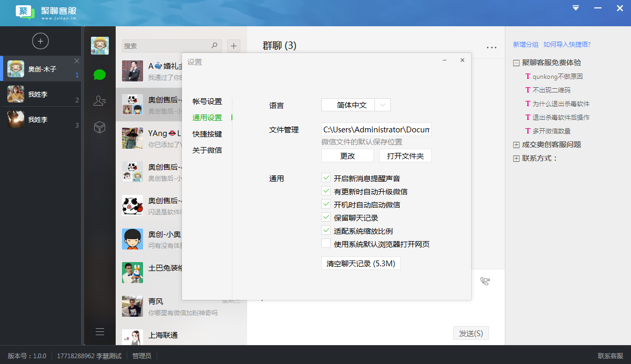
Task: Expand the 成交奥创客服问题 group
Action: pyautogui.click(x=516, y=144)
